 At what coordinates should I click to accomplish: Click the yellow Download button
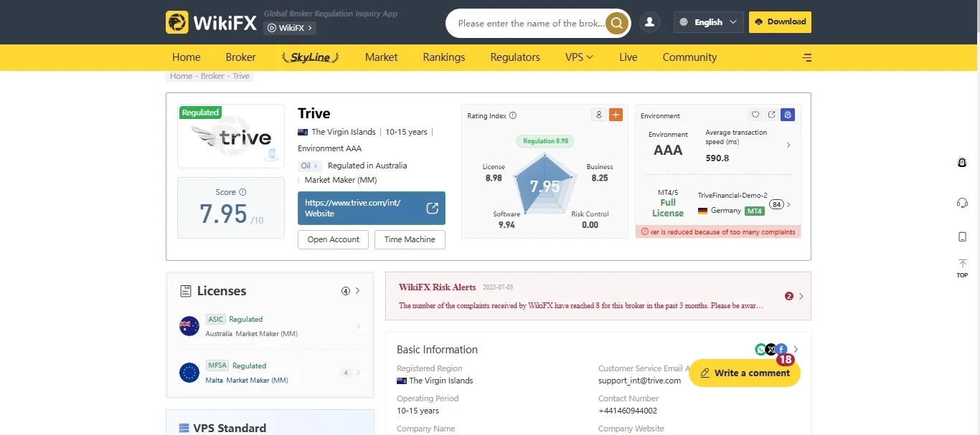click(x=780, y=22)
